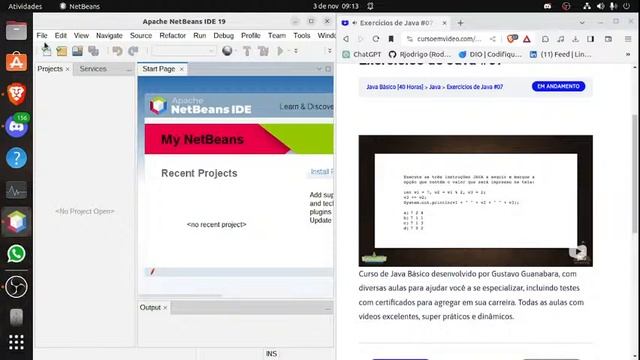
Task: Open the Navigate menu
Action: pyautogui.click(x=109, y=36)
